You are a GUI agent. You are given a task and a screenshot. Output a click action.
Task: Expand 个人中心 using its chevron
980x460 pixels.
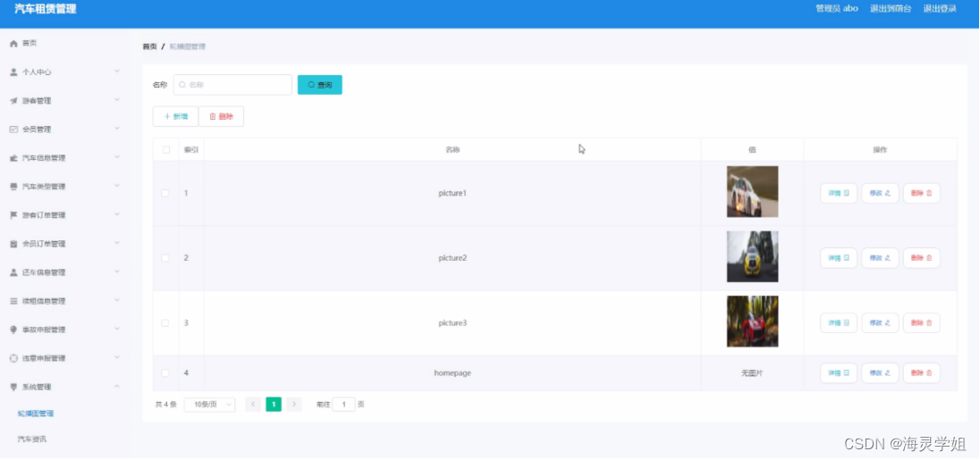pos(117,71)
